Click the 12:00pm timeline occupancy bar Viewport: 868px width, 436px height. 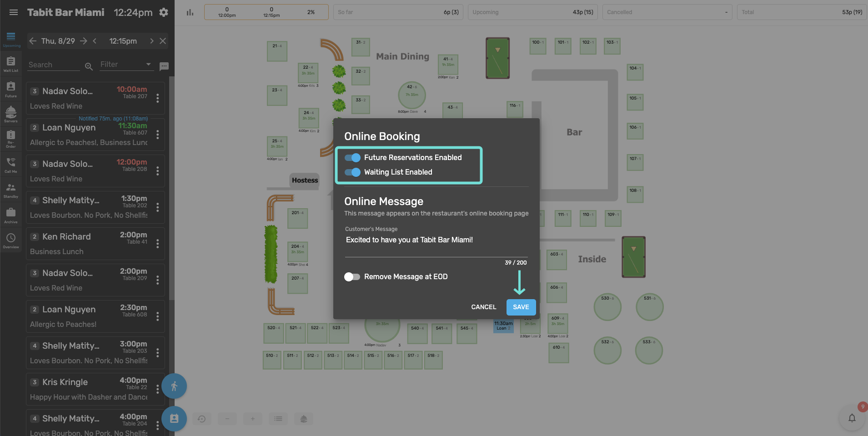pyautogui.click(x=227, y=12)
